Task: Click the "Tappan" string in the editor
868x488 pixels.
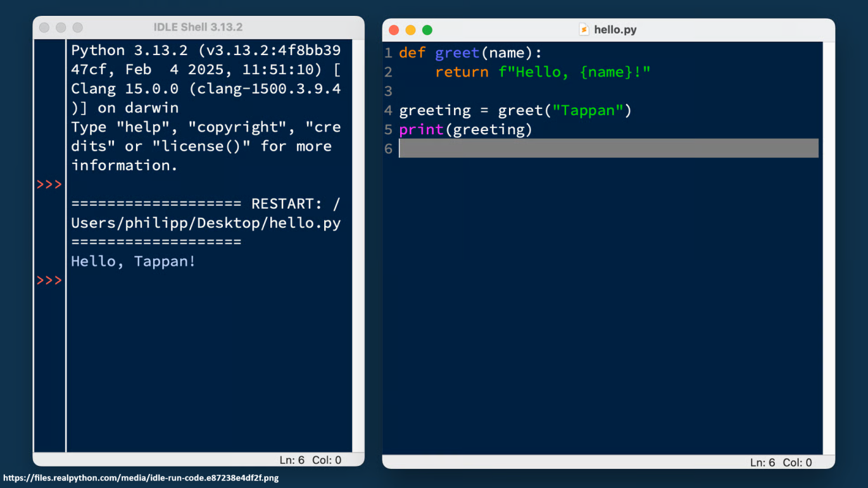Action: coord(588,111)
